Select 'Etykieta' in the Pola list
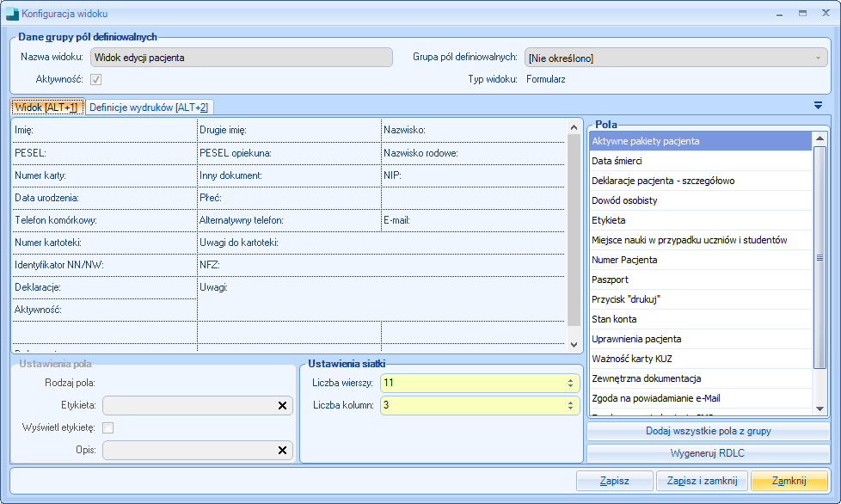 point(701,220)
